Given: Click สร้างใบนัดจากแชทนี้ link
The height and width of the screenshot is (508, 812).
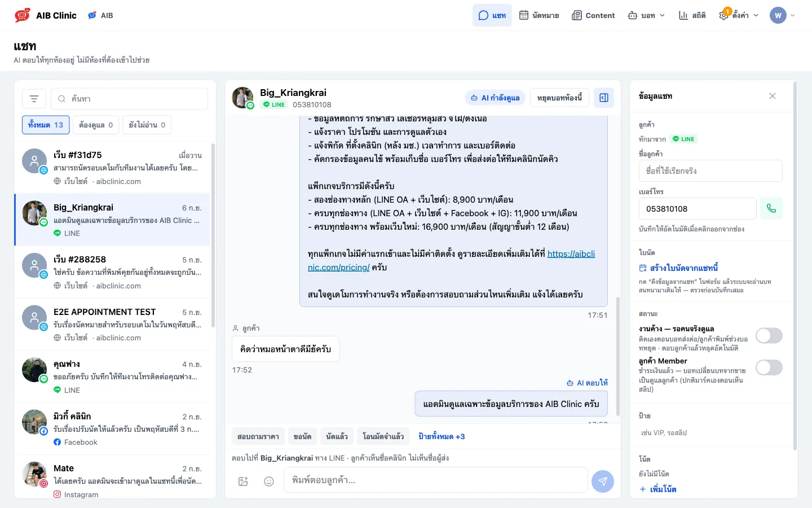Looking at the screenshot, I should coord(678,268).
